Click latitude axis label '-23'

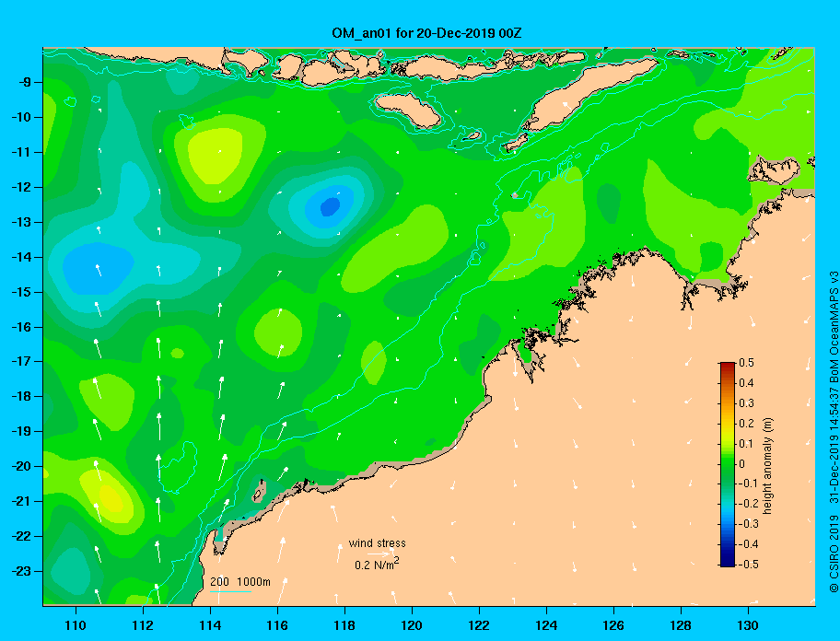click(21, 571)
